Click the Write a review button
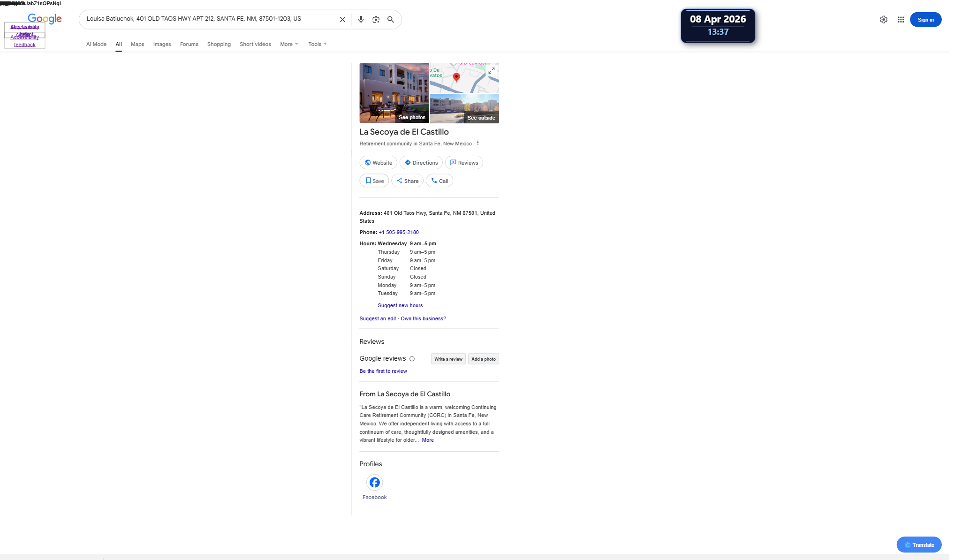The image size is (955, 560). click(448, 359)
